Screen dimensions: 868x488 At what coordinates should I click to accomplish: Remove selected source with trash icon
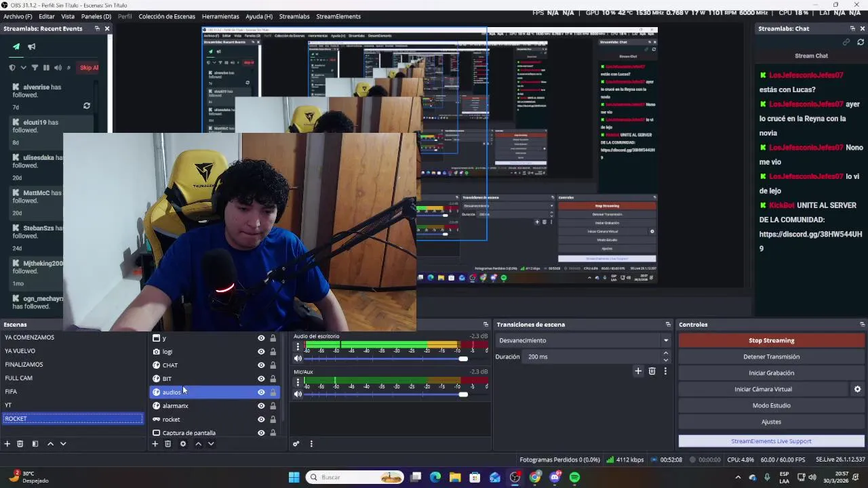(167, 444)
